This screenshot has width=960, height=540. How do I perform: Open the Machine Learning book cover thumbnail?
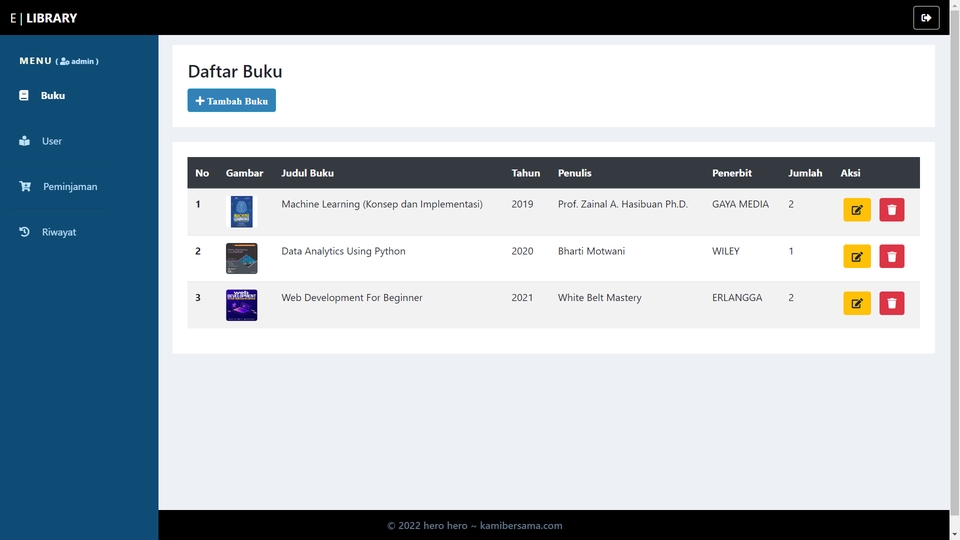[241, 212]
